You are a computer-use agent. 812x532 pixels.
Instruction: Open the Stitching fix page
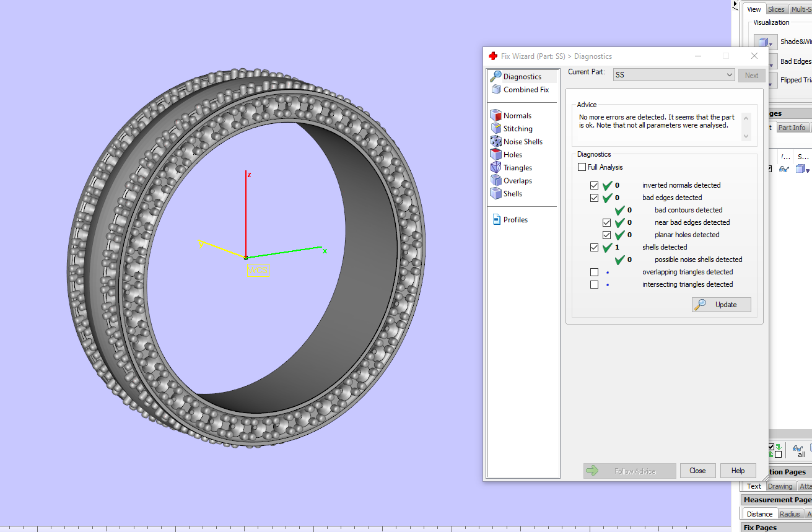pos(517,129)
